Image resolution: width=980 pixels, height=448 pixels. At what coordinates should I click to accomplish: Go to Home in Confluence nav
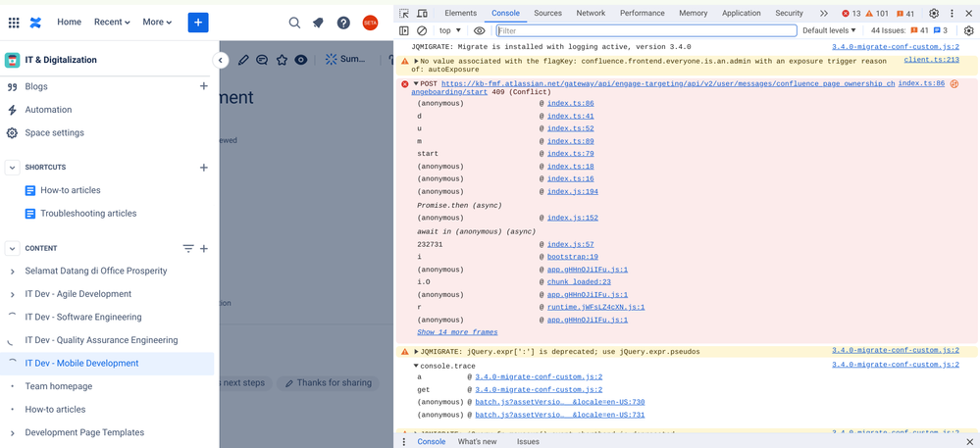(x=70, y=22)
